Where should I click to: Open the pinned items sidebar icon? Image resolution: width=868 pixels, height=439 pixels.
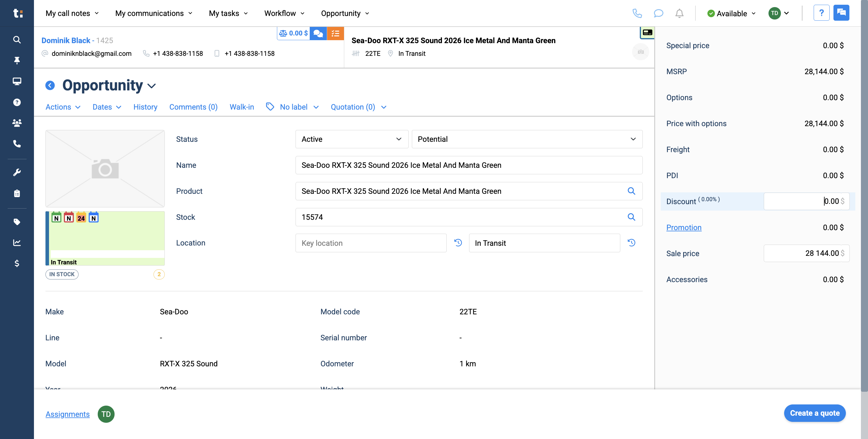17,60
